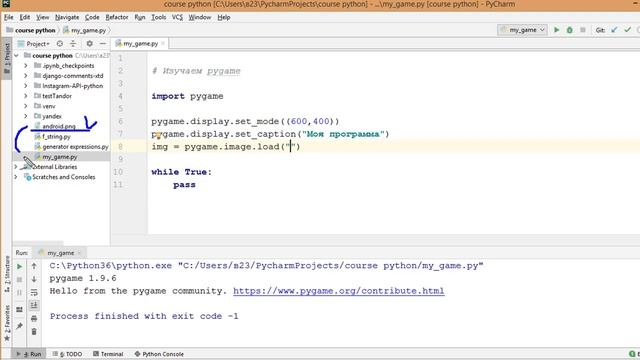The height and width of the screenshot is (360, 640).
Task: Open the Refactor menu
Action: tap(117, 17)
